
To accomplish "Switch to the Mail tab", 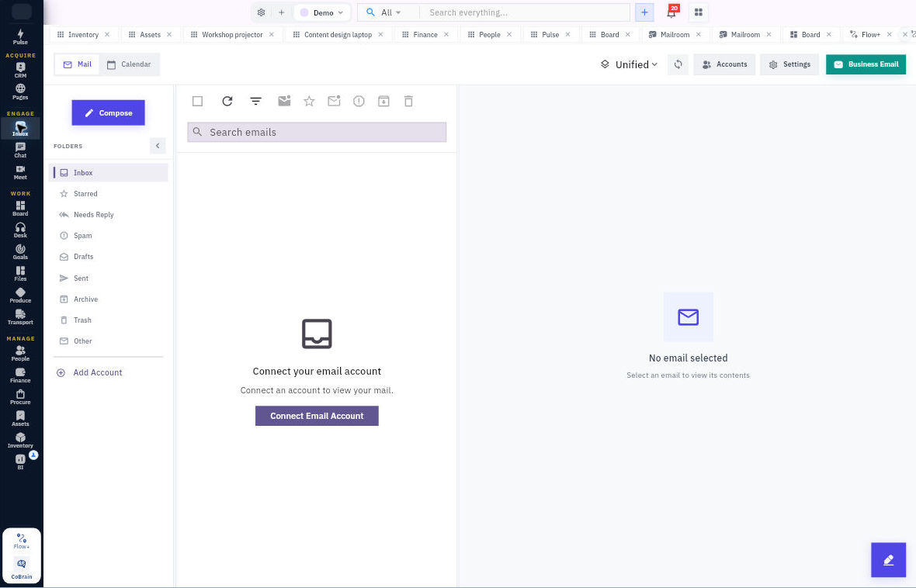I will tap(77, 64).
